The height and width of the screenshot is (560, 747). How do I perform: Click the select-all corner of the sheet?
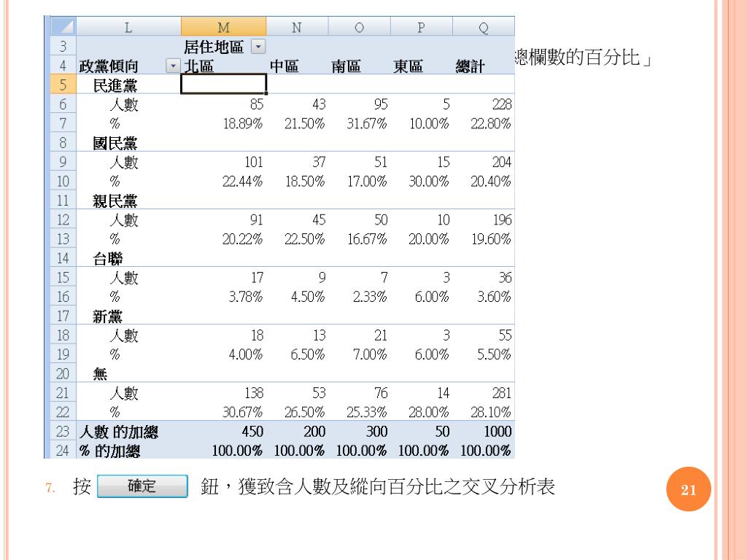(x=63, y=26)
